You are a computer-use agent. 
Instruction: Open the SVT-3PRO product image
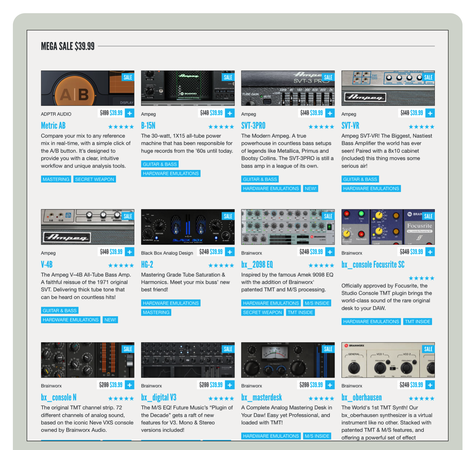tap(288, 88)
